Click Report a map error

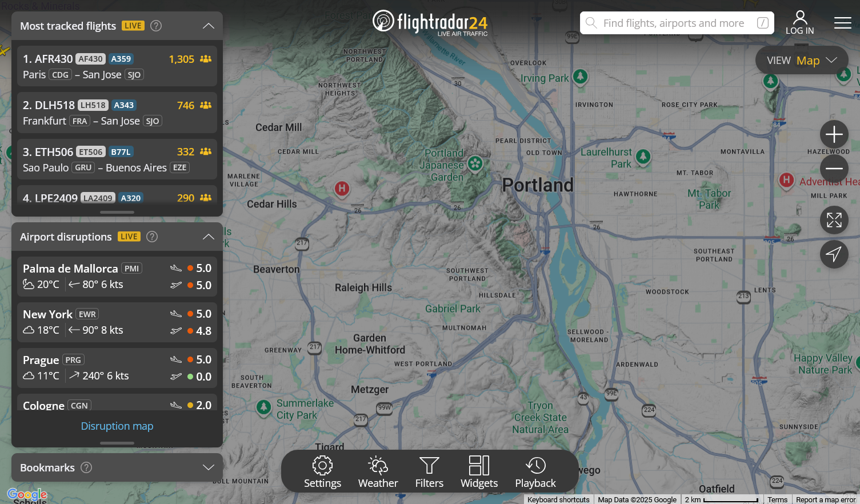pos(826,499)
